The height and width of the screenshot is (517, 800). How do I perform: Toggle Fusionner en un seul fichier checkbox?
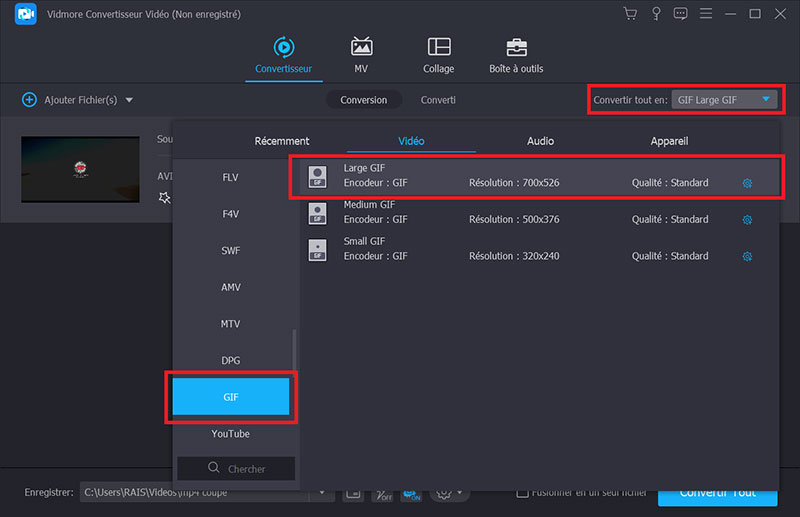click(522, 493)
